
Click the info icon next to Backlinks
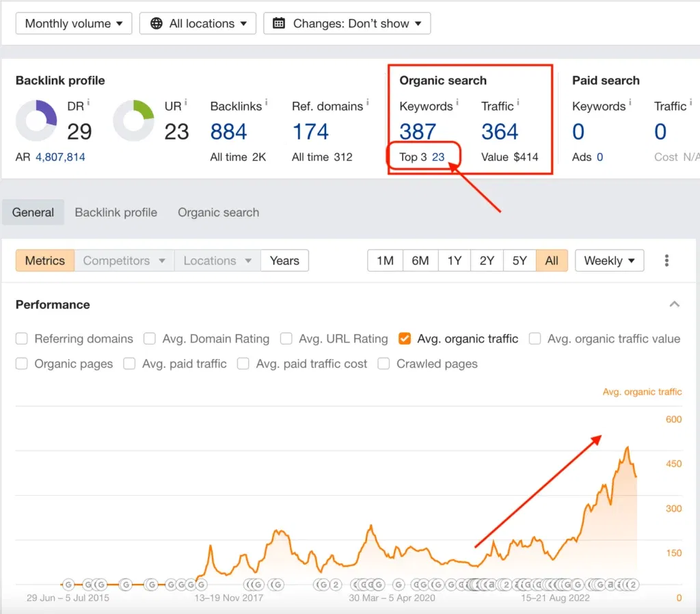click(267, 103)
